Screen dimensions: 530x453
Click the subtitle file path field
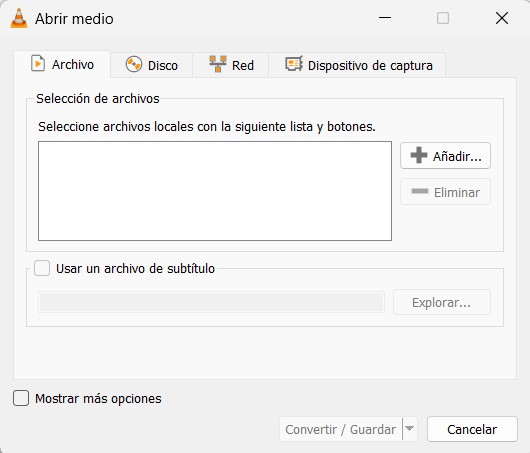211,302
